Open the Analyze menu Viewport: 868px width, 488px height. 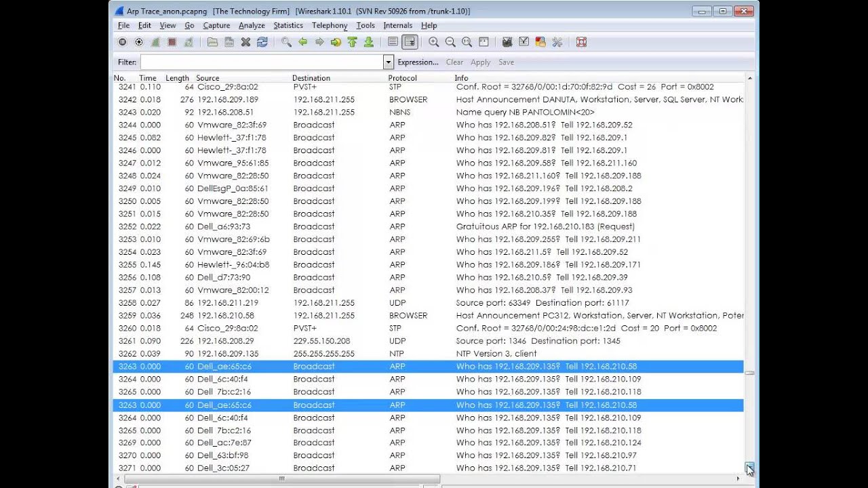(x=252, y=25)
